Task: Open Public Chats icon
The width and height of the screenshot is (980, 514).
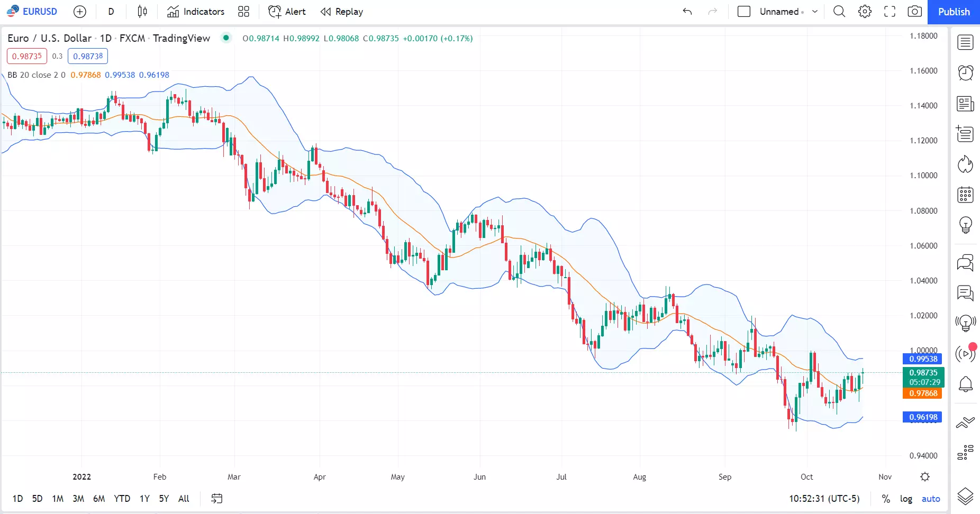Action: (965, 262)
